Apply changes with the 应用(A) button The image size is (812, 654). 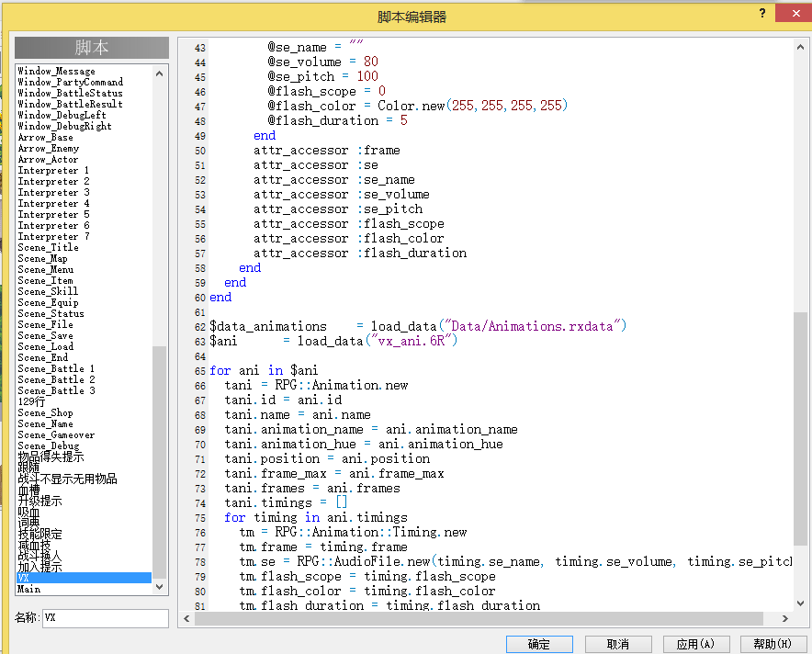[696, 644]
